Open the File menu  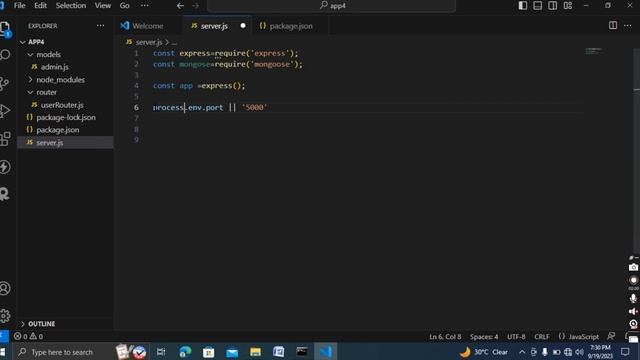coord(20,5)
